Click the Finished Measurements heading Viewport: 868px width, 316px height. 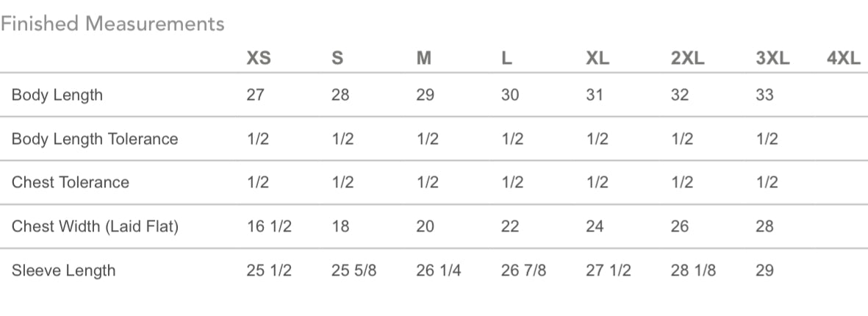(112, 24)
